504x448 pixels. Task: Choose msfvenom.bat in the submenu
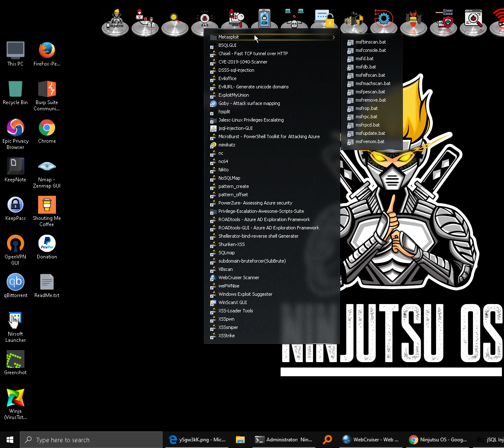pyautogui.click(x=370, y=141)
